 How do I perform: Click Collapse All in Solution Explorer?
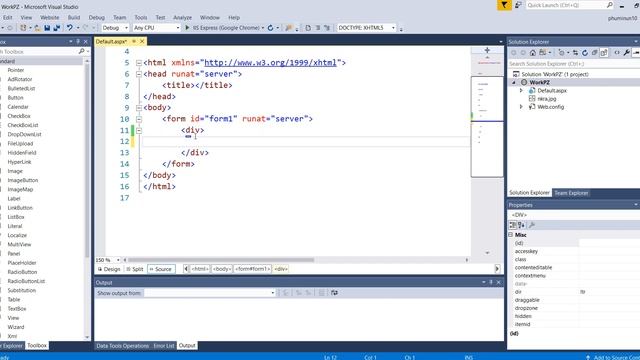pyautogui.click(x=594, y=53)
